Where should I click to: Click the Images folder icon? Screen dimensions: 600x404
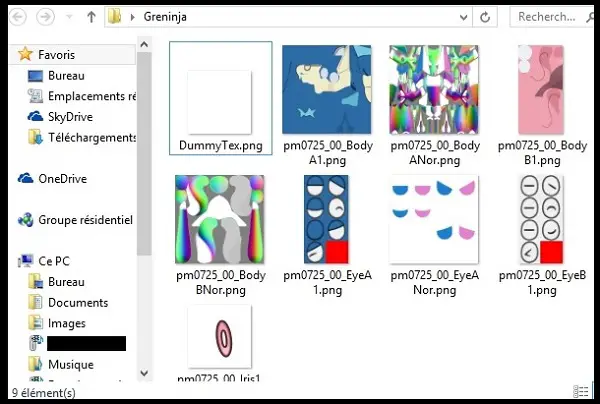[36, 323]
